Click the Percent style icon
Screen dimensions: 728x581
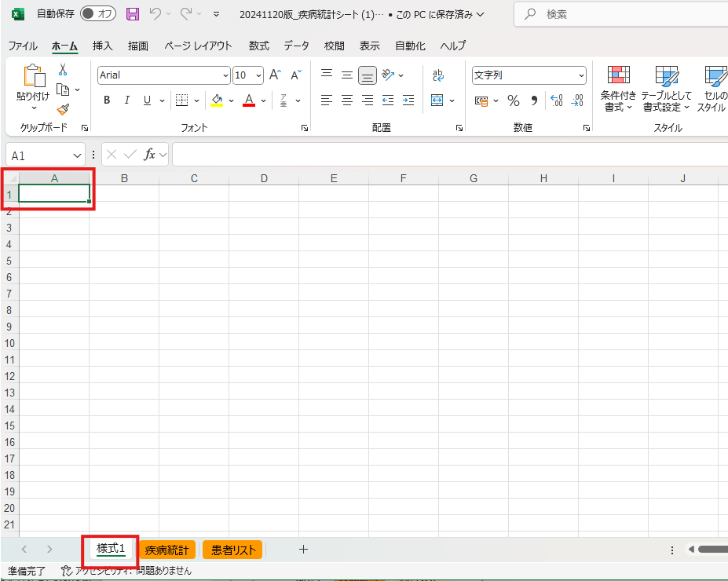click(x=514, y=100)
